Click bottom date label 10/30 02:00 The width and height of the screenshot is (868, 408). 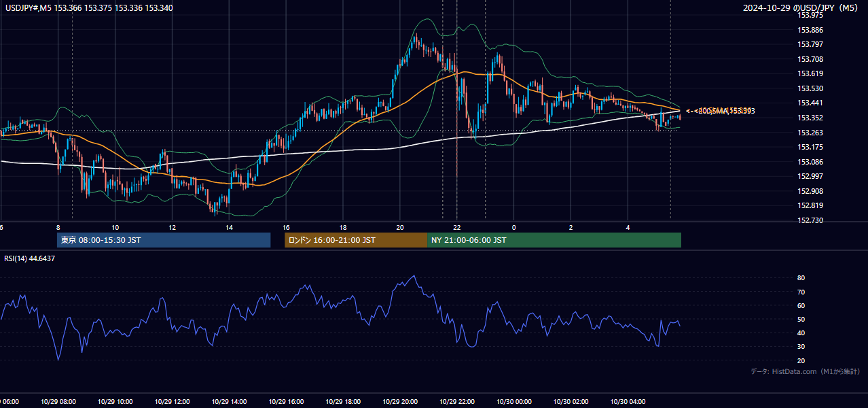click(571, 401)
